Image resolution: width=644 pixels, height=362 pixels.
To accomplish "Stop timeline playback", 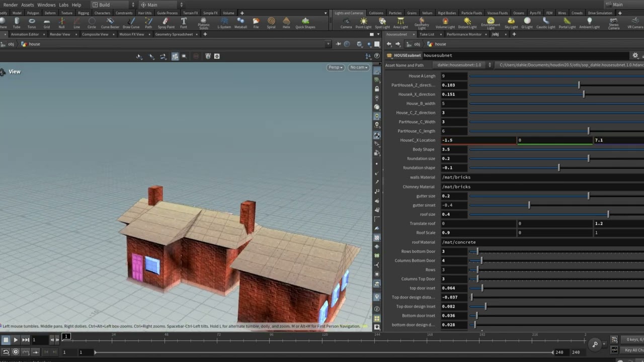I will pos(6,340).
